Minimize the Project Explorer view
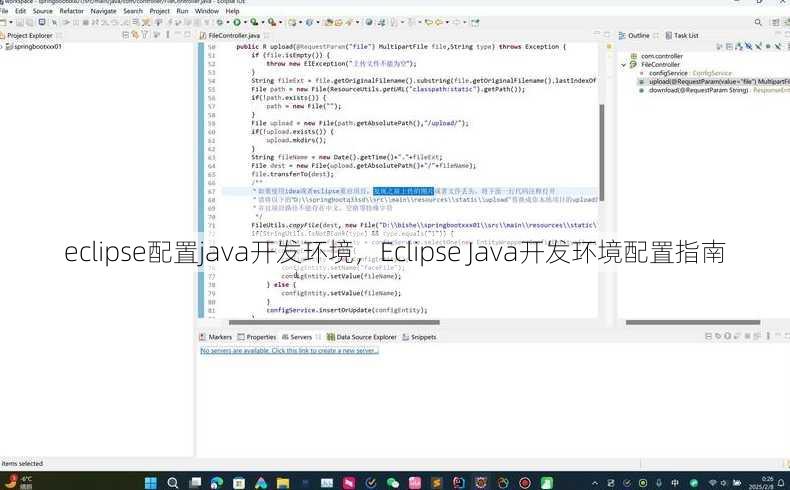 pyautogui.click(x=177, y=34)
